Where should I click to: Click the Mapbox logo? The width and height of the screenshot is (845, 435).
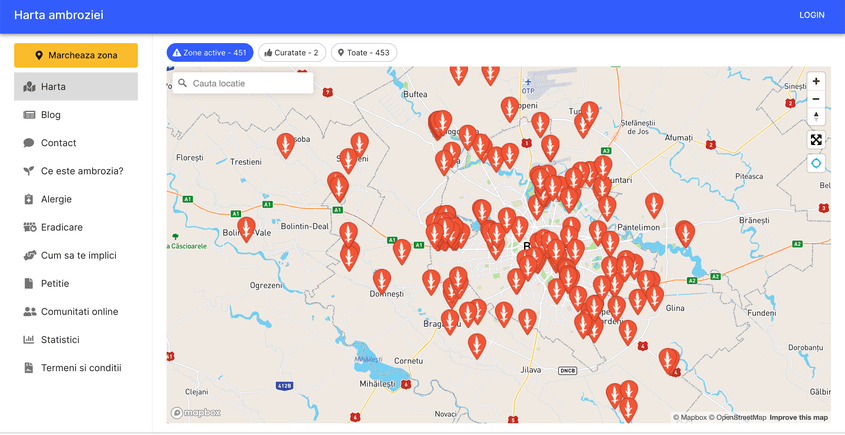tap(196, 412)
